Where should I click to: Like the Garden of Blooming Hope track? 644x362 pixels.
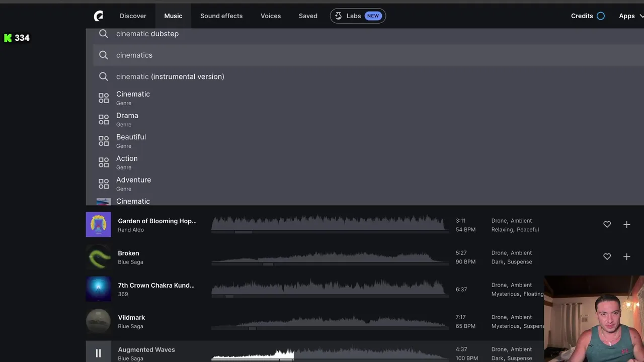(607, 225)
